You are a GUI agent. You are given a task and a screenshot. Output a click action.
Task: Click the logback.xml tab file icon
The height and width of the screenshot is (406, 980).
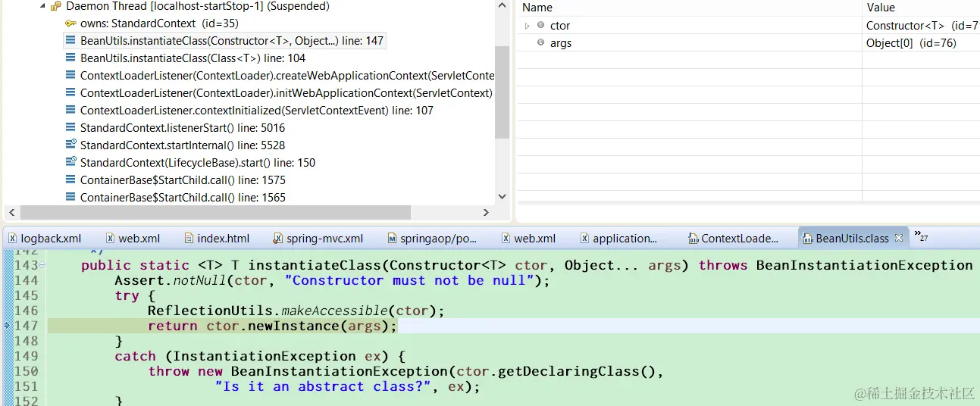[x=12, y=238]
